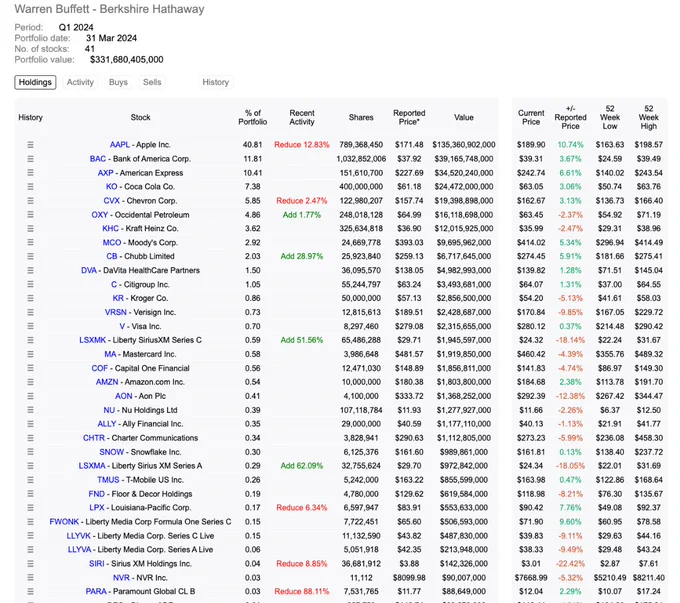
Task: Open history icon for Bank of America row
Action: click(x=30, y=159)
